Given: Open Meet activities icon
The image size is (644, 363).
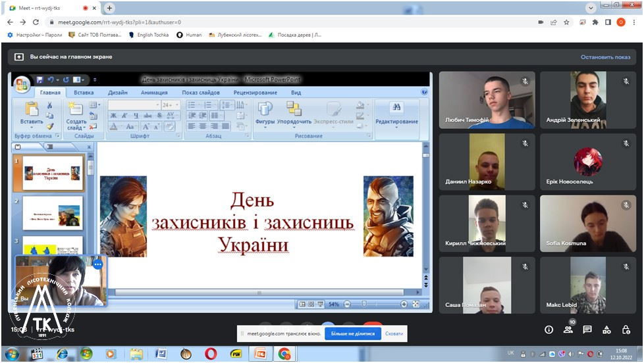Looking at the screenshot, I should click(606, 329).
